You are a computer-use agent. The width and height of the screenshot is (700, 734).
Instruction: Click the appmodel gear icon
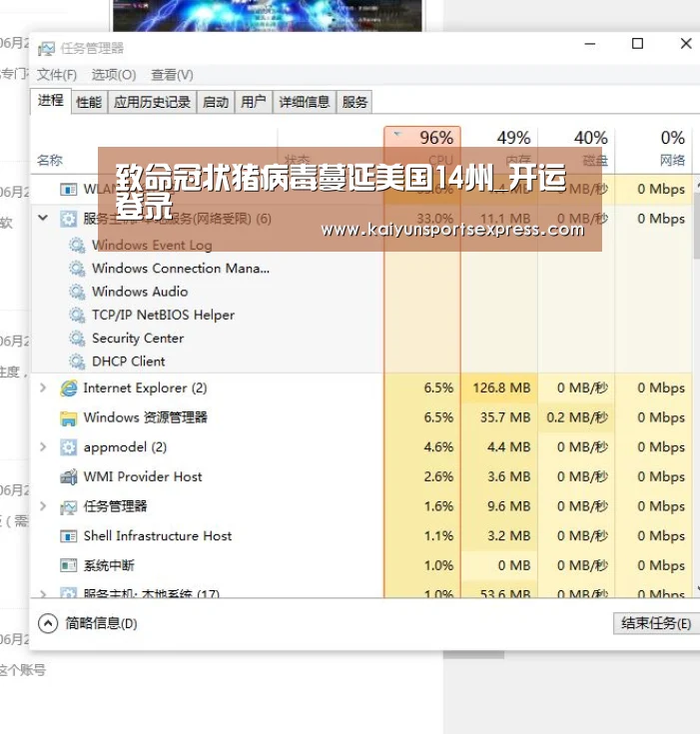[68, 447]
